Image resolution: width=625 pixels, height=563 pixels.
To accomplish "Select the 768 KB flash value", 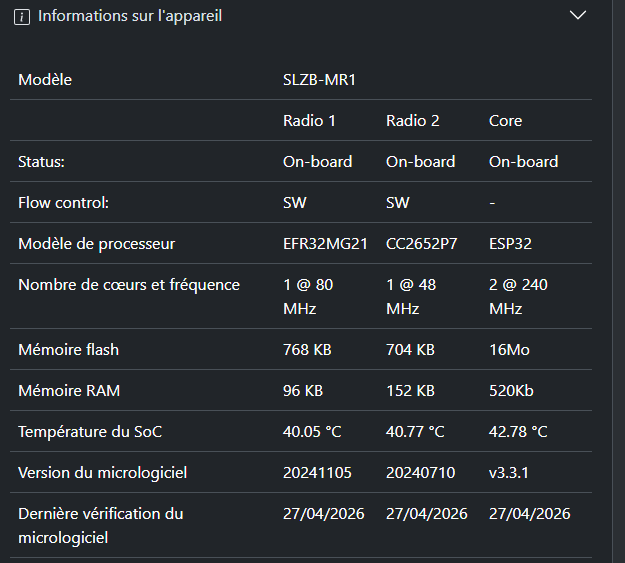I will [x=307, y=350].
